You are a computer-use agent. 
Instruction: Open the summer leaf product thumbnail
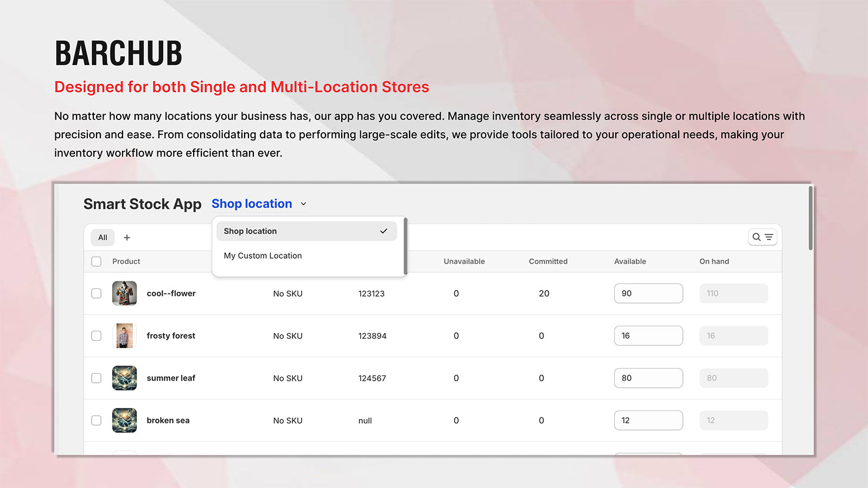pyautogui.click(x=125, y=378)
